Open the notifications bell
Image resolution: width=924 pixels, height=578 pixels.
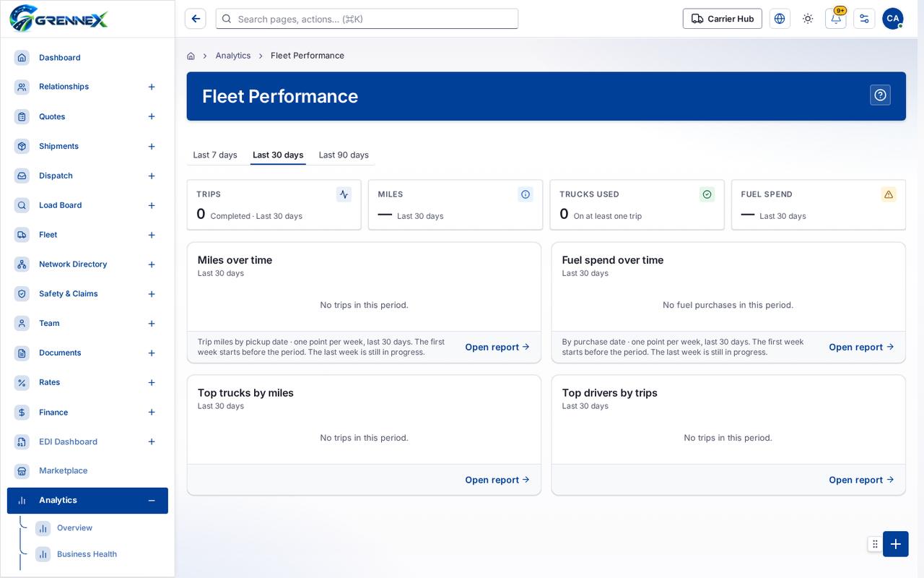pyautogui.click(x=836, y=19)
